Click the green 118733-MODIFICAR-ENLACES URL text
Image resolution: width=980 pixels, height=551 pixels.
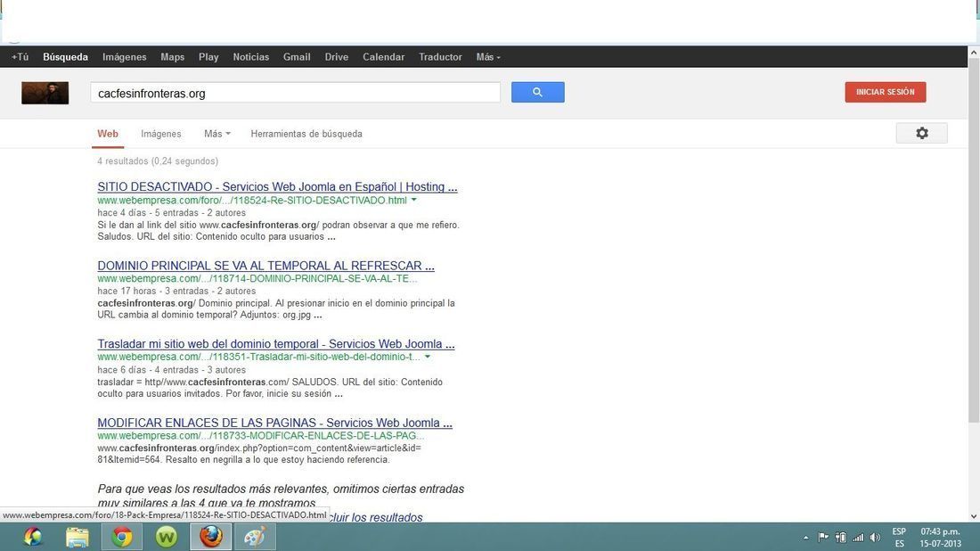(x=261, y=435)
